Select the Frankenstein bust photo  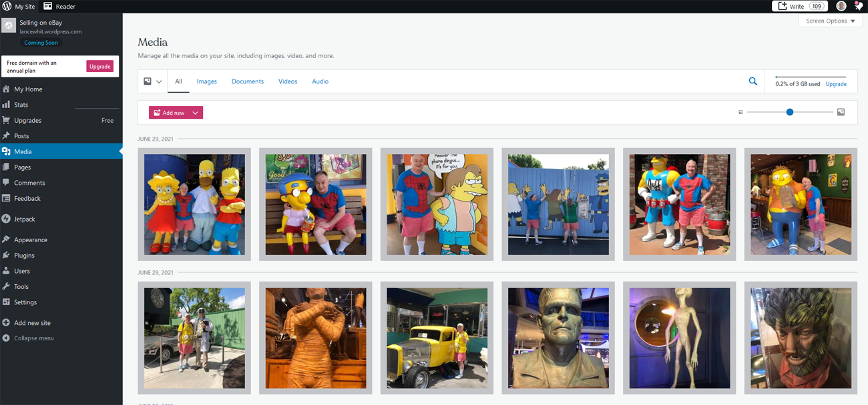558,338
